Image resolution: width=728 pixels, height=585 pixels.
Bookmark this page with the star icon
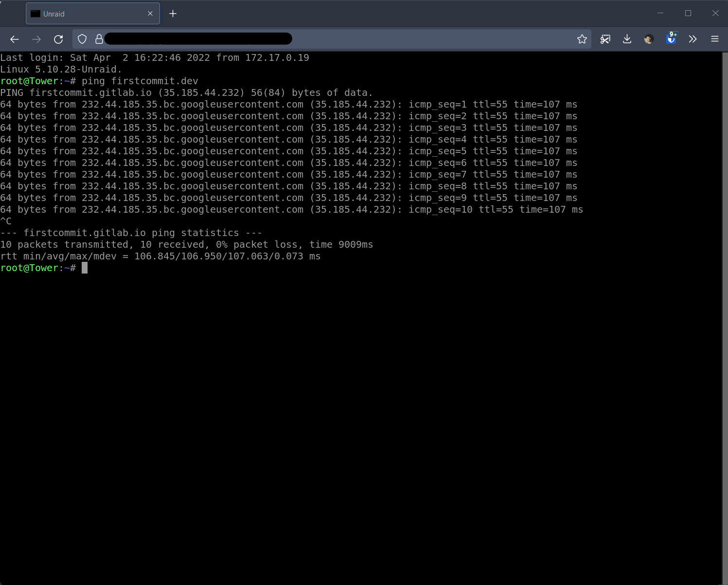[582, 39]
